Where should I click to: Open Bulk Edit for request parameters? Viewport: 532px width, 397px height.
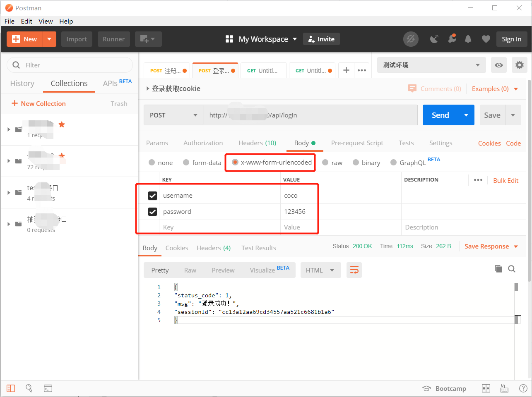pyautogui.click(x=506, y=180)
